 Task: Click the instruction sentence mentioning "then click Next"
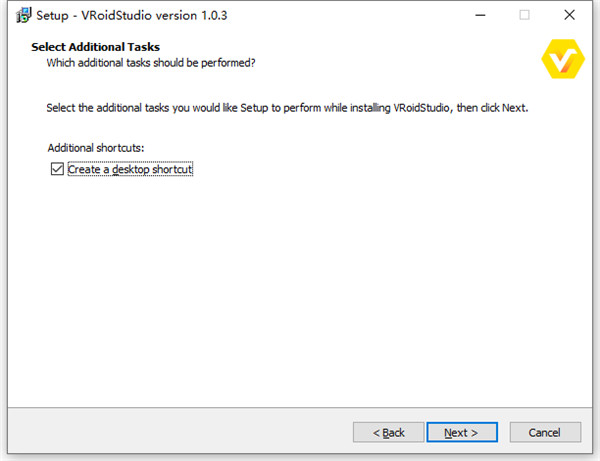[287, 107]
